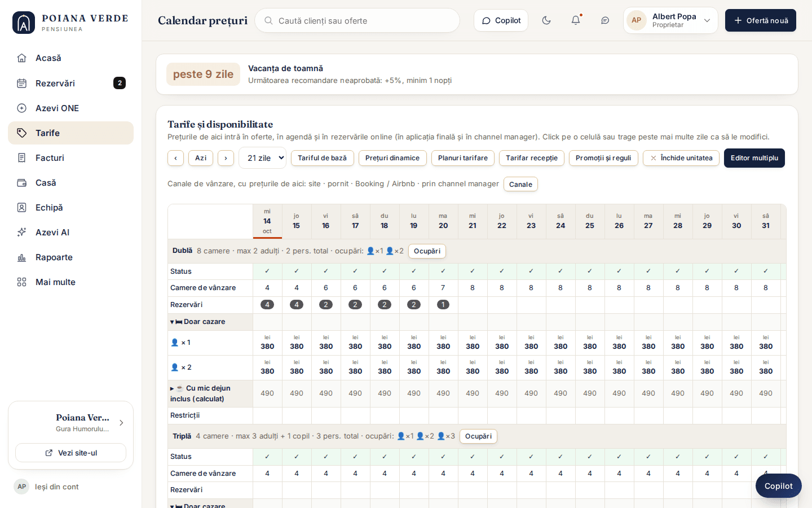Open the Echipă menu item
This screenshot has width=812, height=508.
pyautogui.click(x=70, y=207)
